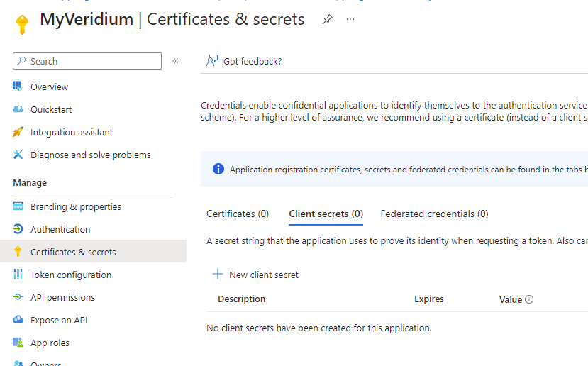This screenshot has height=366, width=588.
Task: Open the Overview page icon
Action: point(18,87)
